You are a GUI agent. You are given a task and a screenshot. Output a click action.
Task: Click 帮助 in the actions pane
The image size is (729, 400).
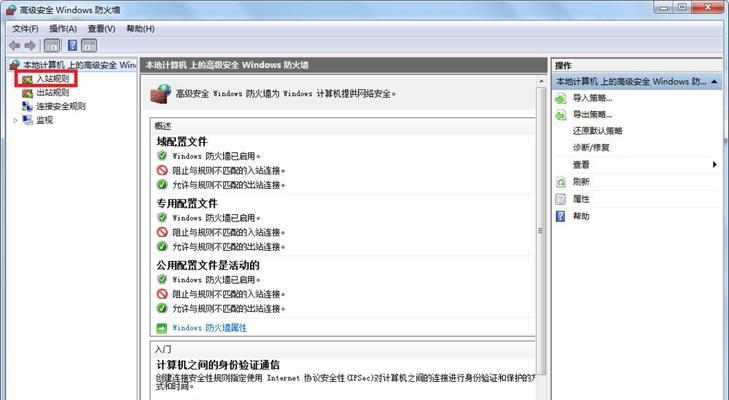(x=581, y=216)
